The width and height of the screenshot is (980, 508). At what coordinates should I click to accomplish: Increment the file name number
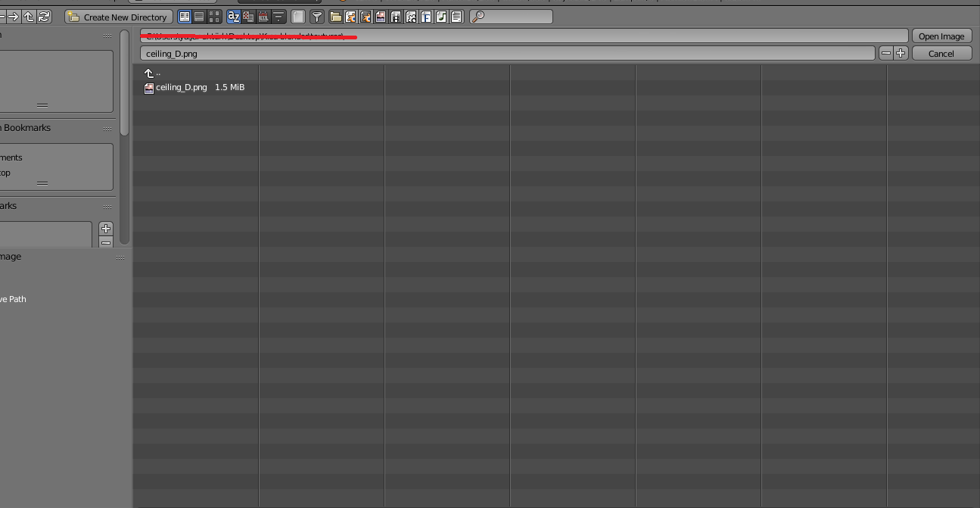[x=901, y=54]
